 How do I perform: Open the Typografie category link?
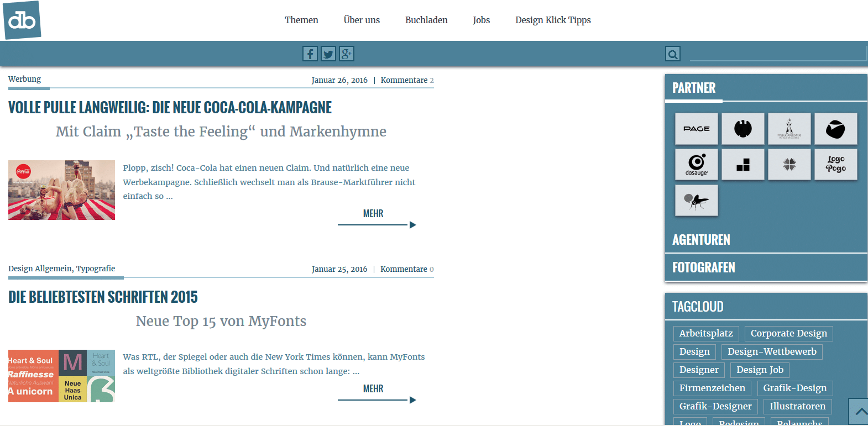96,269
